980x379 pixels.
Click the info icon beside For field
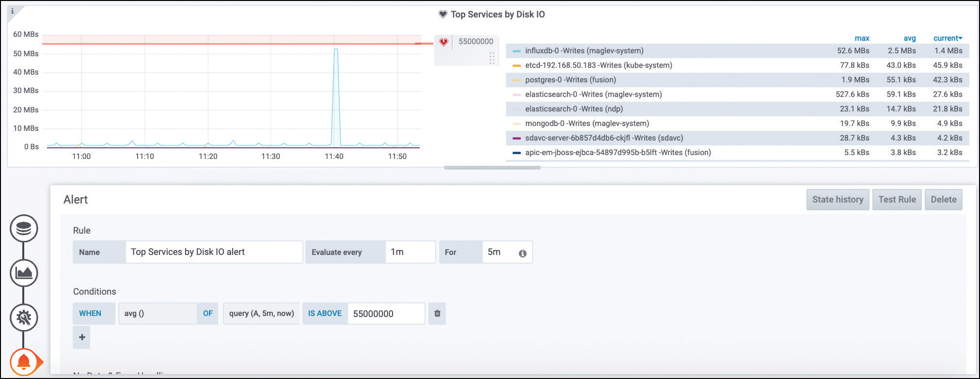pyautogui.click(x=522, y=253)
